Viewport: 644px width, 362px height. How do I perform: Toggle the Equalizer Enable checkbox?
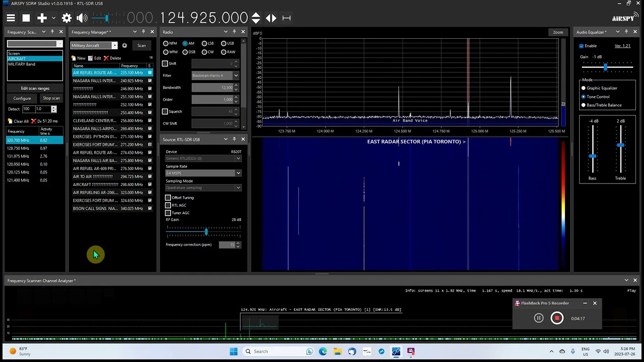click(582, 46)
